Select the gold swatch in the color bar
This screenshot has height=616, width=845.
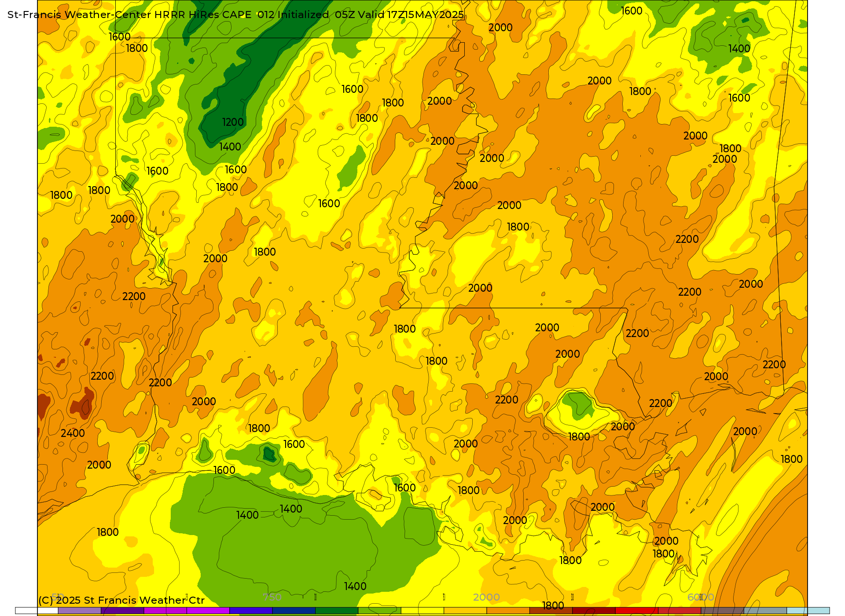tap(465, 611)
